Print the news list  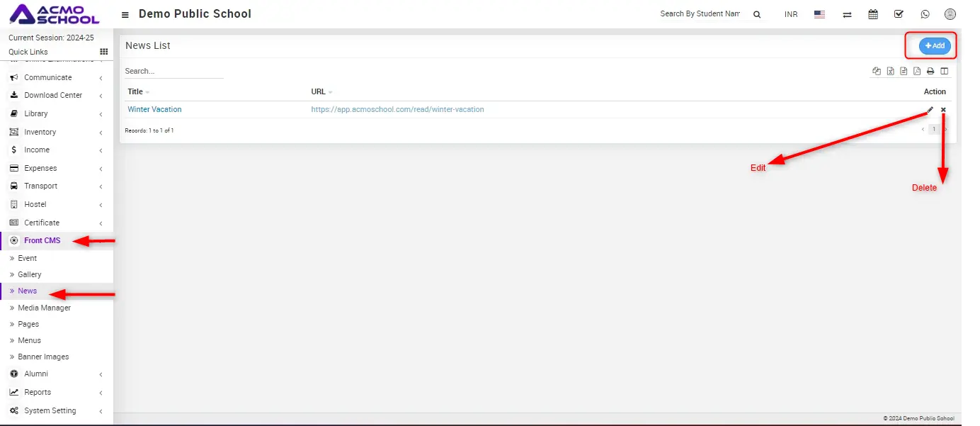point(930,71)
